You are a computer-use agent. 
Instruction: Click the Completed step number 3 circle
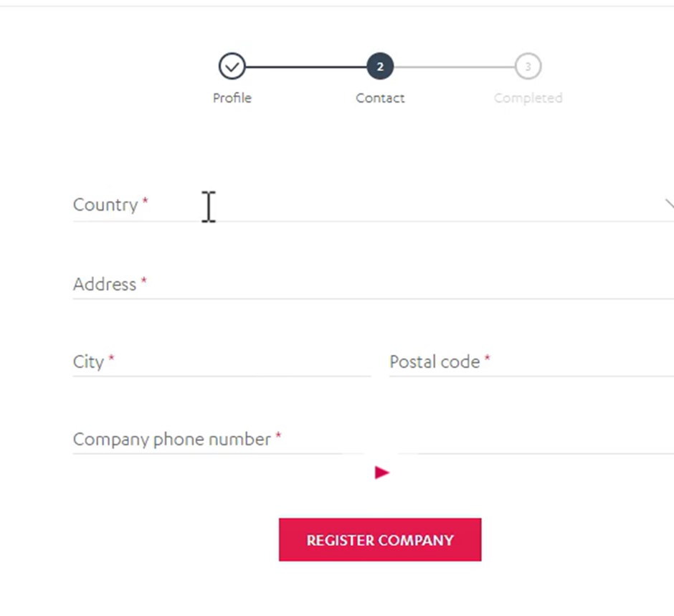click(528, 67)
